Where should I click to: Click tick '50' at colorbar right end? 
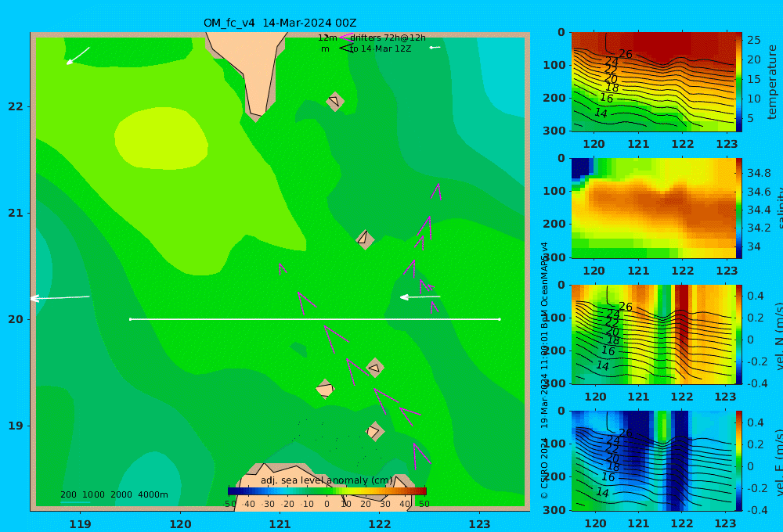pyautogui.click(x=424, y=504)
